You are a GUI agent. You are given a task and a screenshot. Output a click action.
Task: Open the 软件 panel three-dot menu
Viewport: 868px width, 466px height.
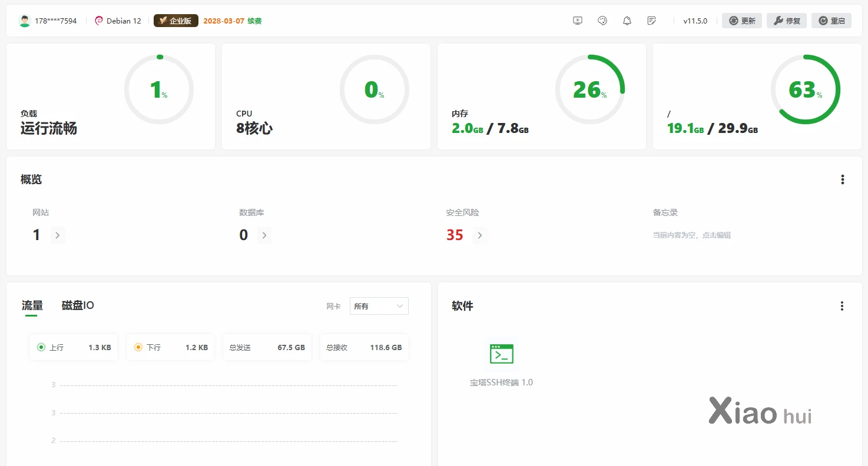click(842, 306)
